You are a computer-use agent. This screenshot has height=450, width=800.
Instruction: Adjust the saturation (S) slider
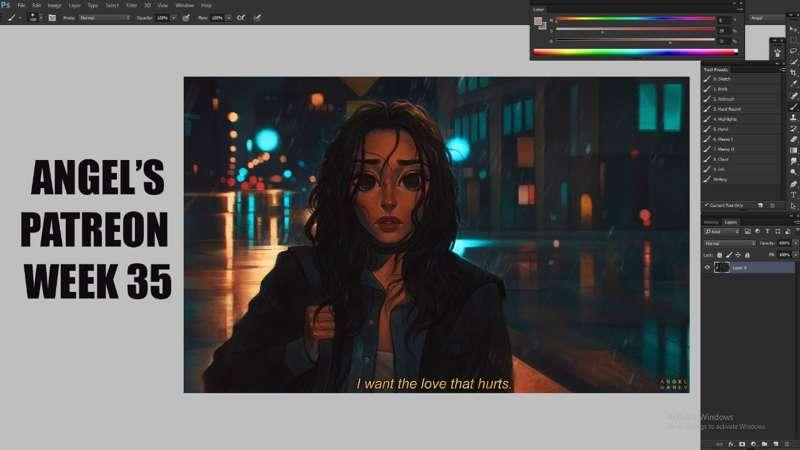point(635,30)
